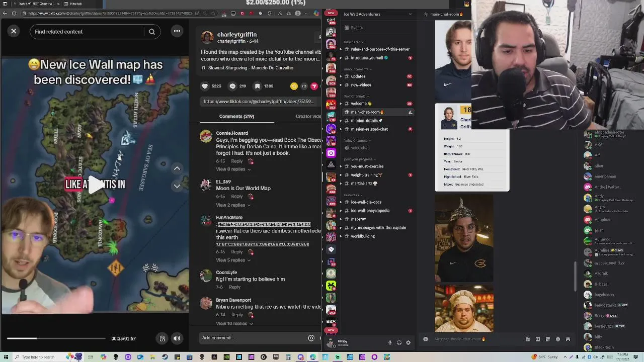The width and height of the screenshot is (644, 362).
Task: Click the plus attach button in Discord message box
Action: tap(425, 339)
